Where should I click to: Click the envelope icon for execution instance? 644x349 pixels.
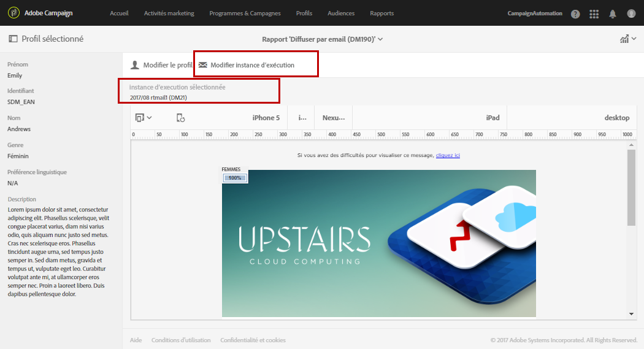[x=203, y=65]
